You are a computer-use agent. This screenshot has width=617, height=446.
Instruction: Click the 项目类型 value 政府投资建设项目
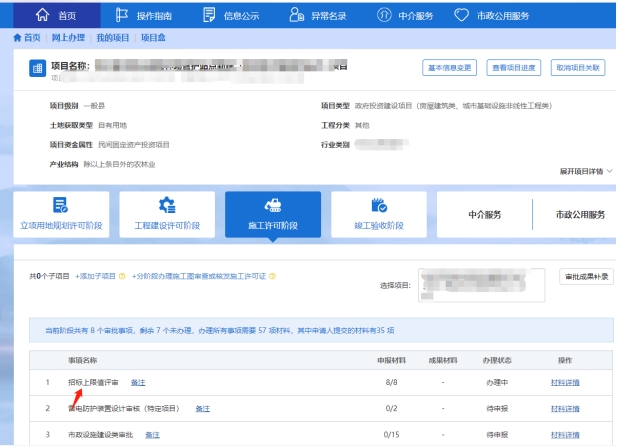tap(453, 106)
